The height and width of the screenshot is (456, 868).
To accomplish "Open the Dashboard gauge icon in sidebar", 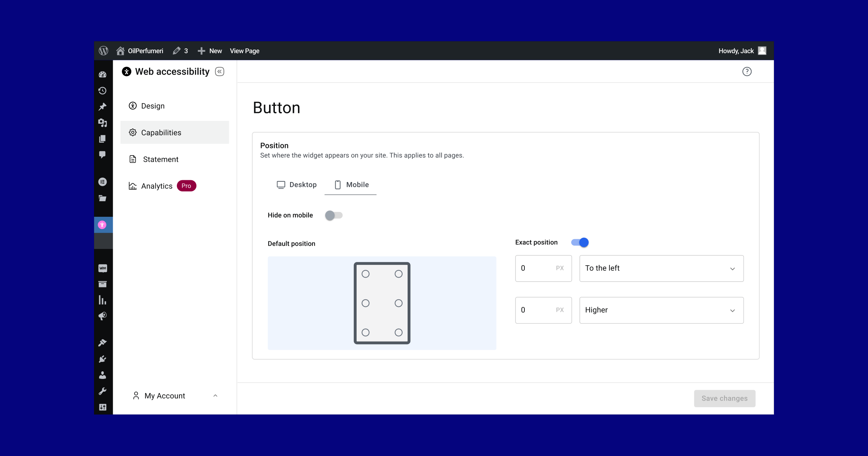I will pyautogui.click(x=103, y=75).
